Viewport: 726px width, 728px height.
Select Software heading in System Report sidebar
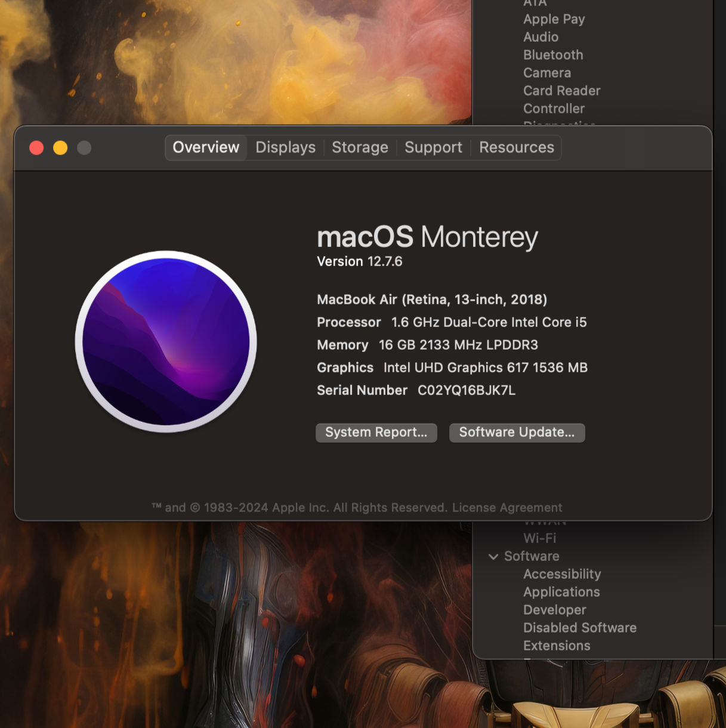coord(532,556)
